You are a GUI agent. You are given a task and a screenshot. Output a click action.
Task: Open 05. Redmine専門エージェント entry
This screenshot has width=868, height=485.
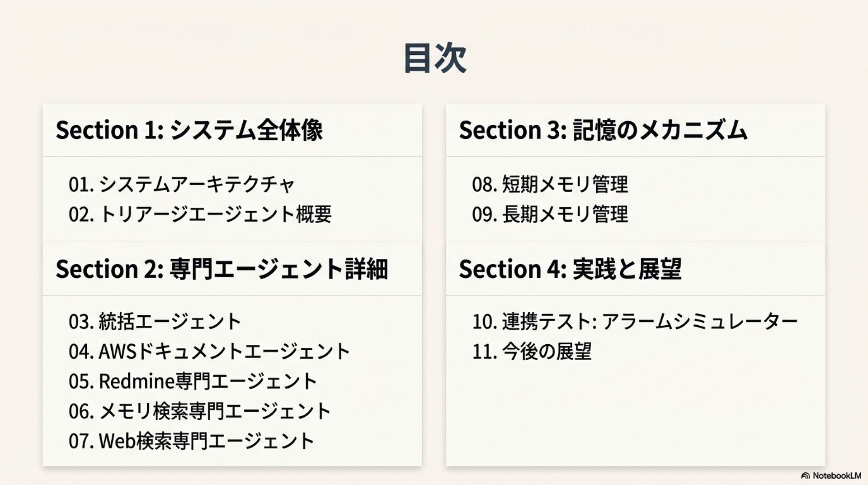193,381
